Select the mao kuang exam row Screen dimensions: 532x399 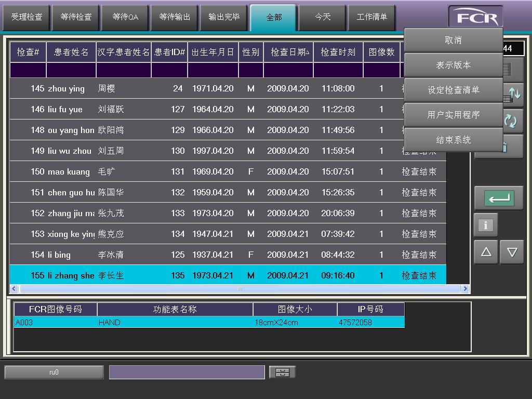pyautogui.click(x=228, y=171)
